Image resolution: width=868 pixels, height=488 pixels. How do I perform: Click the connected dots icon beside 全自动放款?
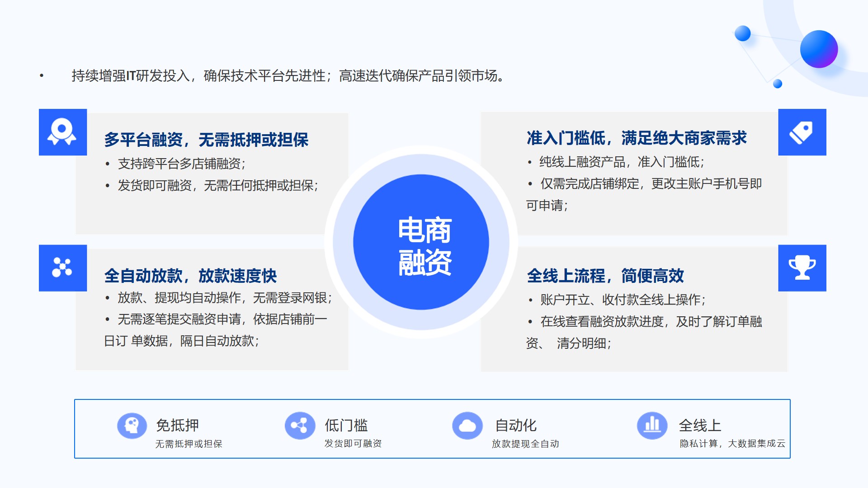click(x=62, y=267)
